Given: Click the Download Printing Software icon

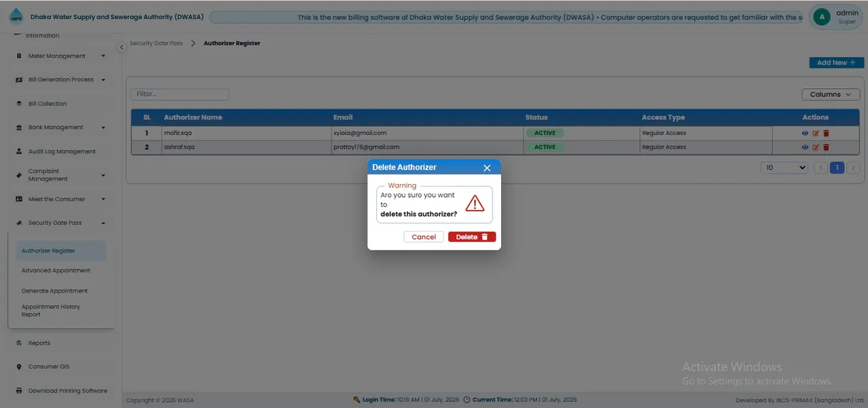Looking at the screenshot, I should pos(19,391).
